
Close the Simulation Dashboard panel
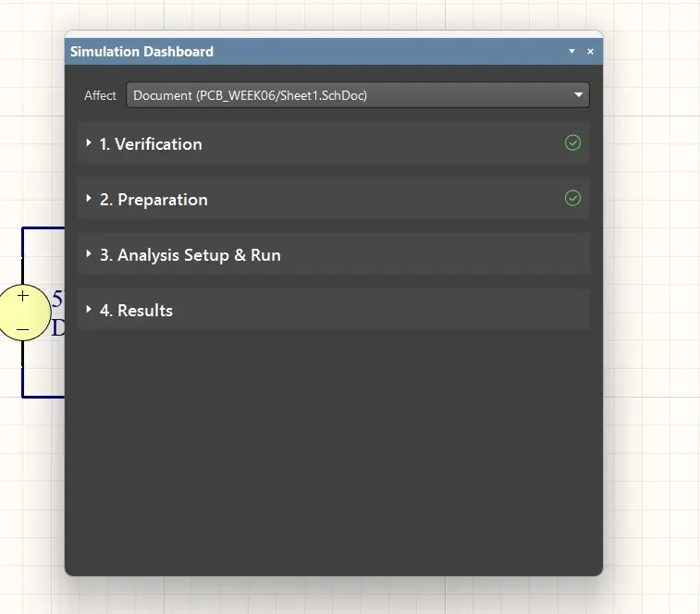590,52
